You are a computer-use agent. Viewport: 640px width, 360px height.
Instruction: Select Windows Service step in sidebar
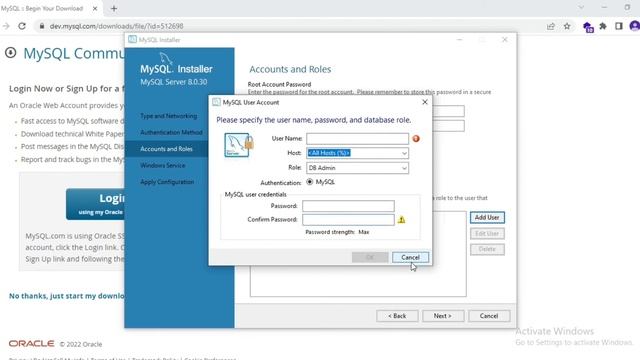click(x=162, y=165)
